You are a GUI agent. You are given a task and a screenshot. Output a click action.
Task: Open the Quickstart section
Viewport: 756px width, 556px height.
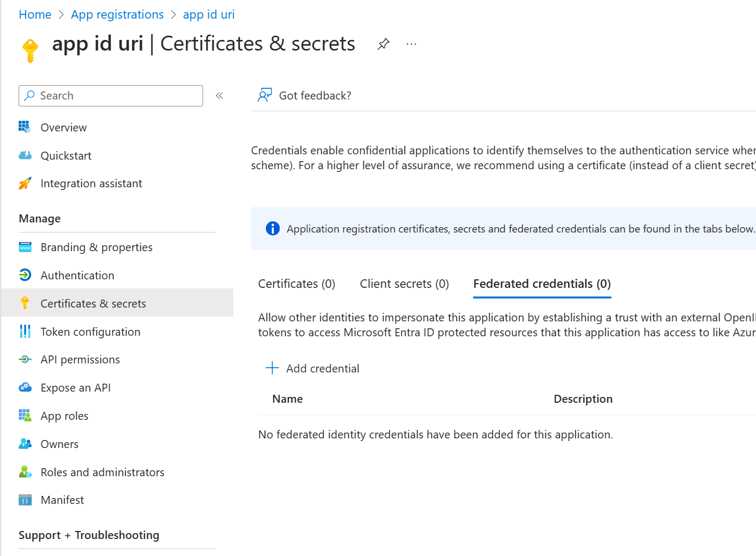pyautogui.click(x=65, y=155)
